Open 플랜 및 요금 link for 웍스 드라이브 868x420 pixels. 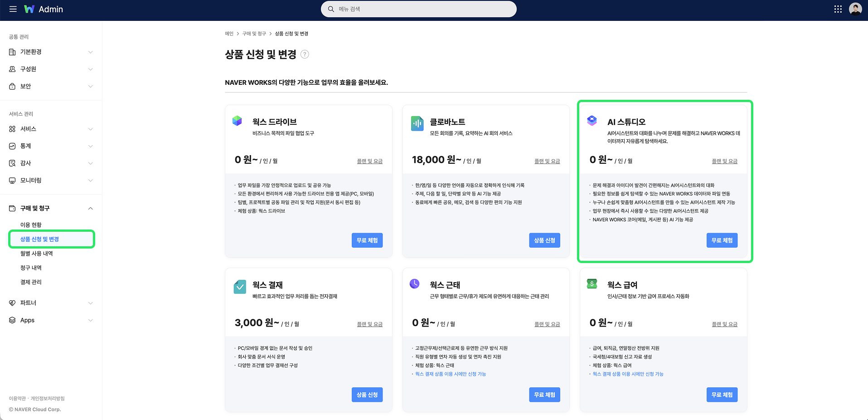[x=369, y=161]
